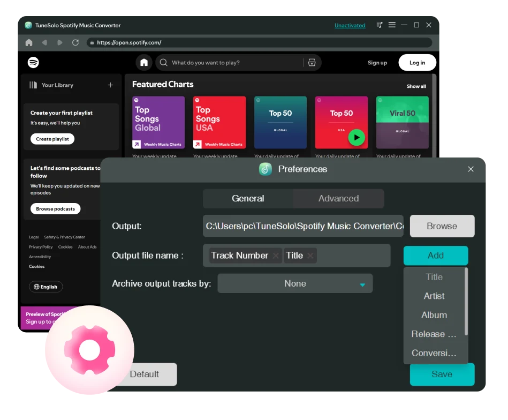Open the Top Songs Global chart card
This screenshot has height=420, width=508.
[x=158, y=123]
